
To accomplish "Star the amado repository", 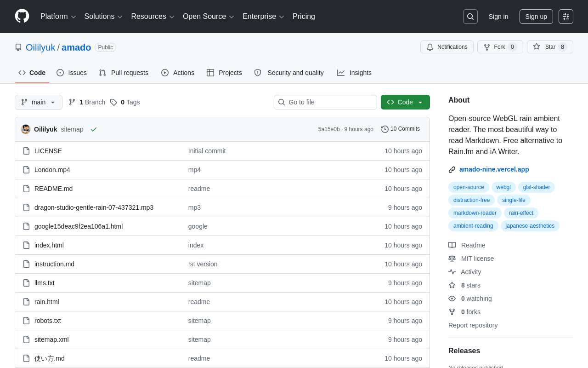I will pyautogui.click(x=550, y=47).
